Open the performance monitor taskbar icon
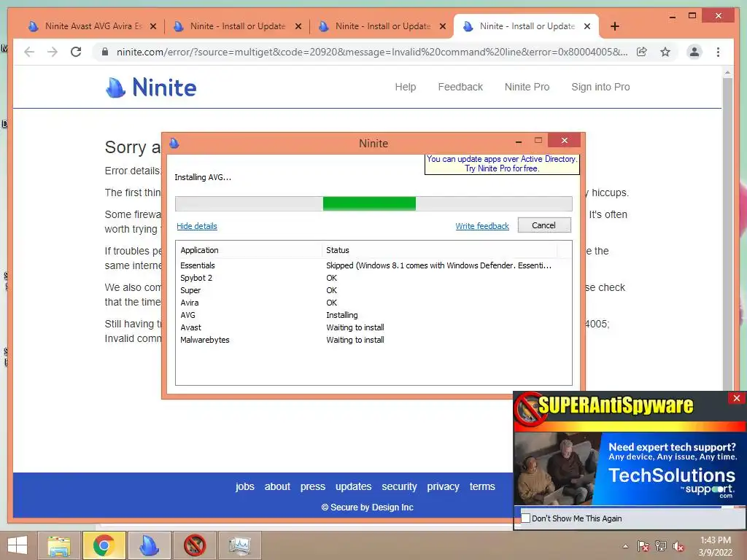This screenshot has height=560, width=747. (239, 545)
